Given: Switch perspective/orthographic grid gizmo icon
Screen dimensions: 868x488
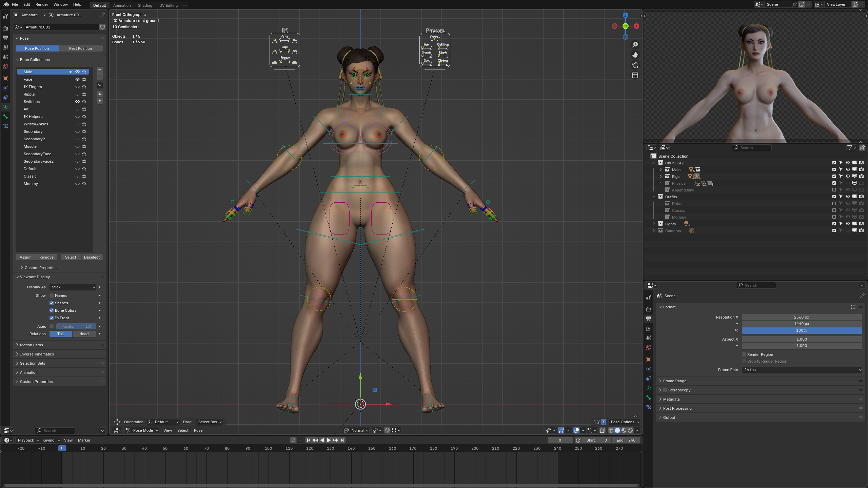Looking at the screenshot, I should (635, 75).
